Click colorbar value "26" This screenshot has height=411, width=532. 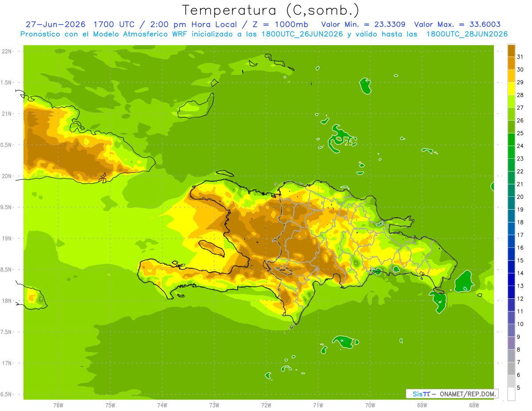(x=520, y=121)
